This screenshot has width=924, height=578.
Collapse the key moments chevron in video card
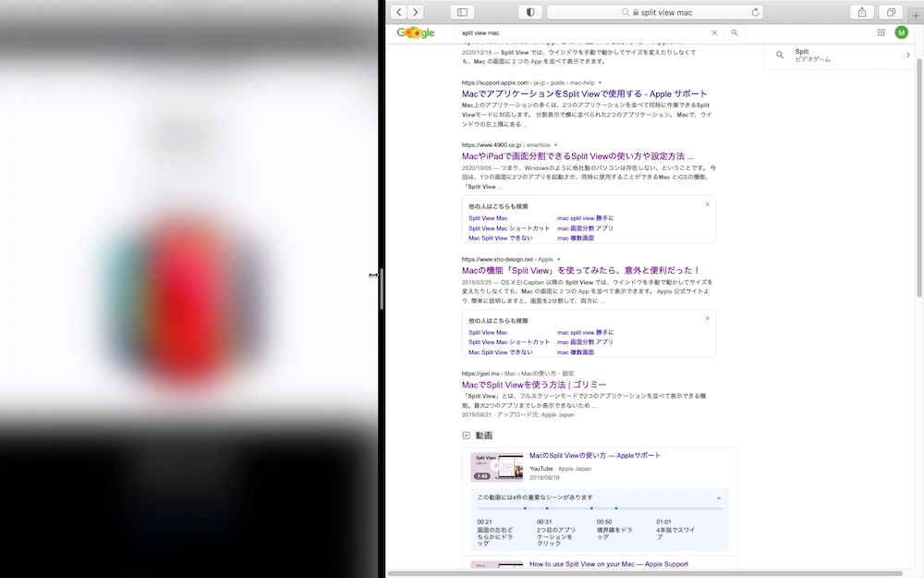coord(718,498)
